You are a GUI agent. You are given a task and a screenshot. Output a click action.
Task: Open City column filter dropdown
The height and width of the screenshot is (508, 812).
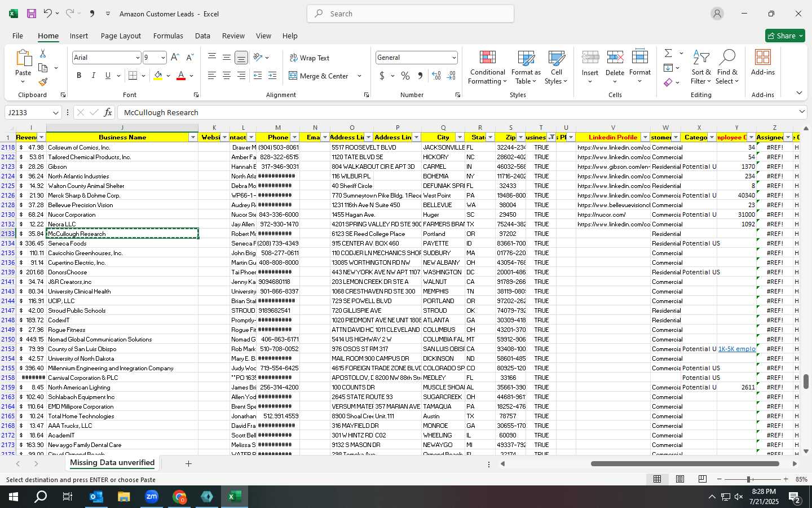point(460,137)
